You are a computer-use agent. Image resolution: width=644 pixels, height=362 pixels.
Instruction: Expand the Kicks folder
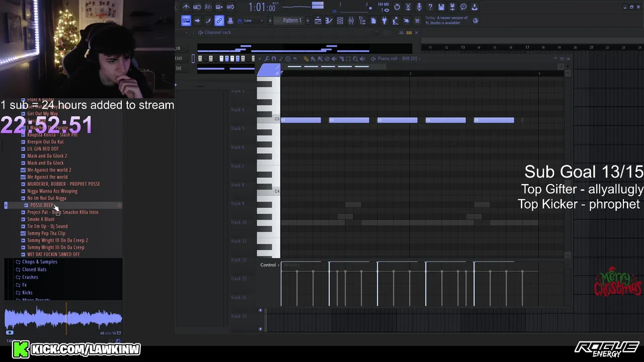pos(27,293)
